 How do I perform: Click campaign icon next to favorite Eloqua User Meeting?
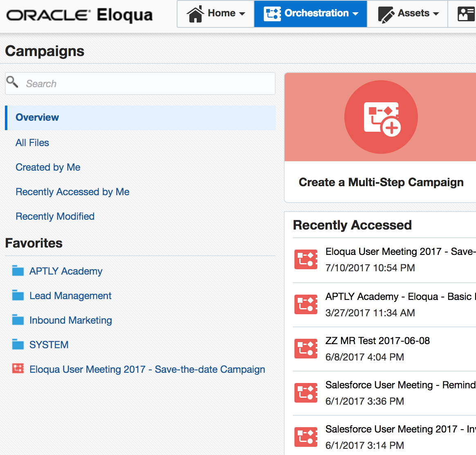18,369
